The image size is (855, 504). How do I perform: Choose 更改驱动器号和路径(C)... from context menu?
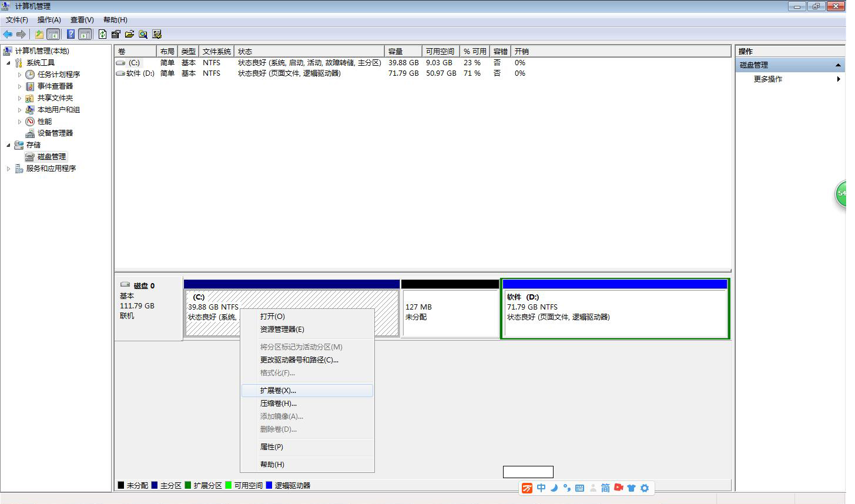307,360
